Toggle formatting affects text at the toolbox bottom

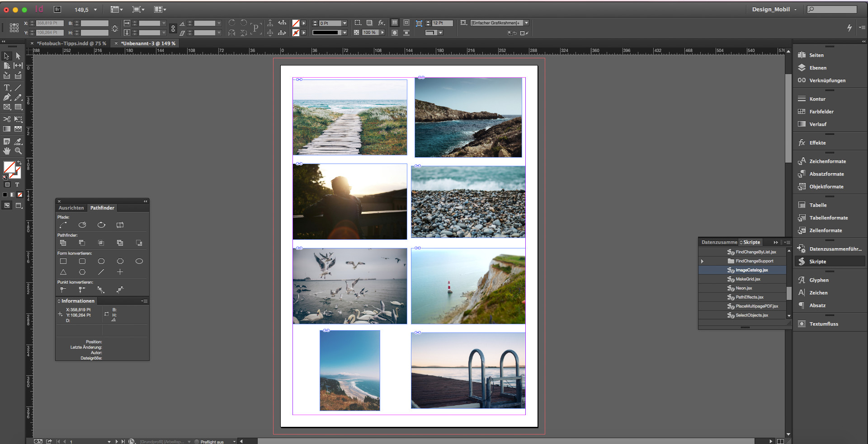click(17, 185)
